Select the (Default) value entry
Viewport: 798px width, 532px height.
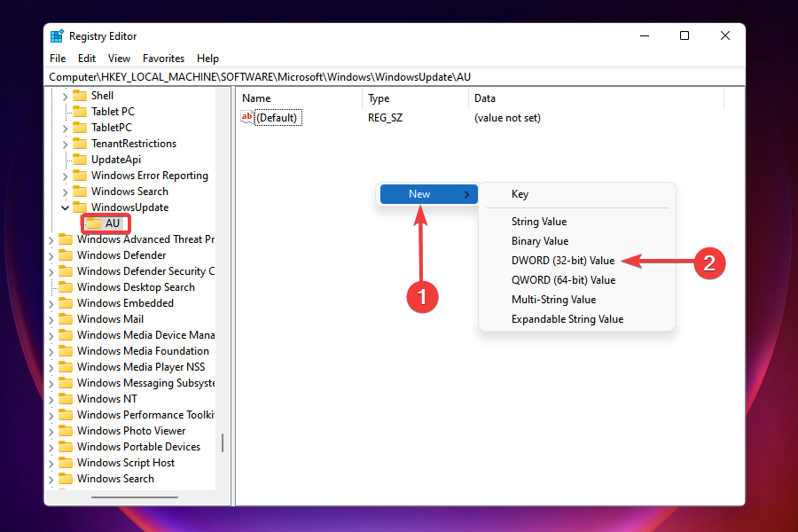click(278, 118)
